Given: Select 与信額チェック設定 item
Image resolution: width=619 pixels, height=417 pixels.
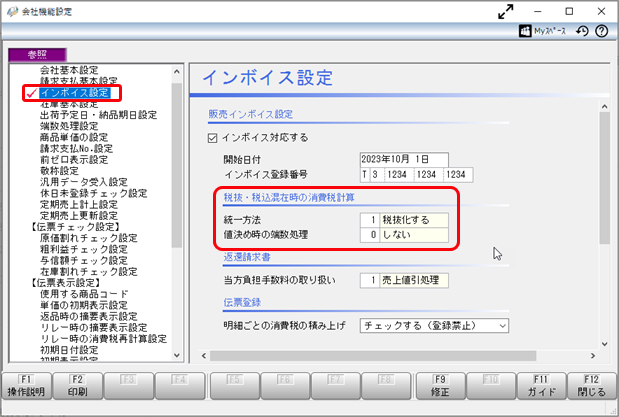Looking at the screenshot, I should (x=84, y=261).
